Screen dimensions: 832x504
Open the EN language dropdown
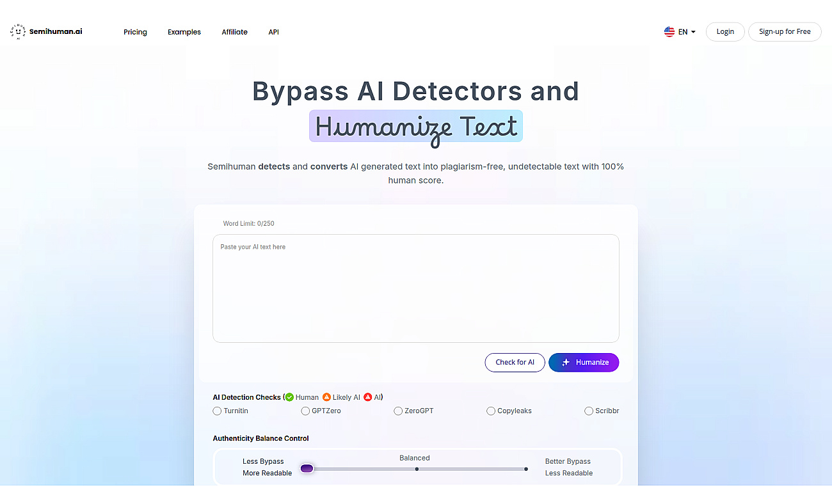(x=687, y=32)
